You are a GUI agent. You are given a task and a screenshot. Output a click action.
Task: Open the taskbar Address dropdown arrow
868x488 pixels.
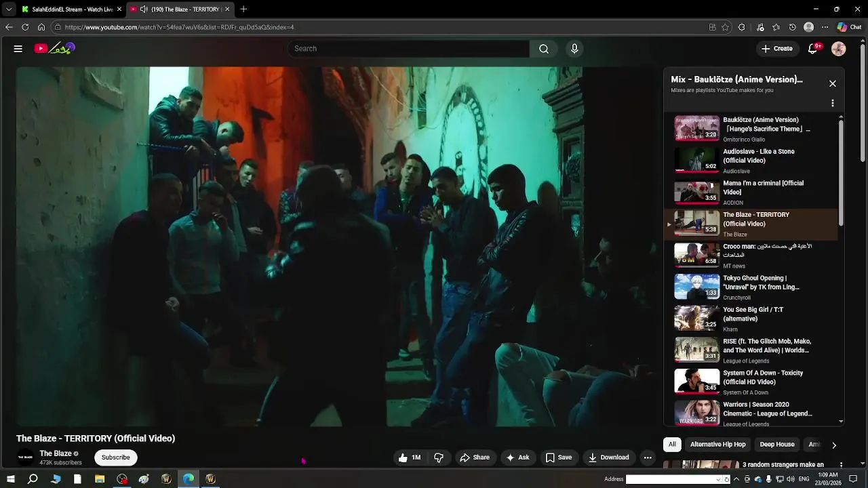pyautogui.click(x=718, y=479)
